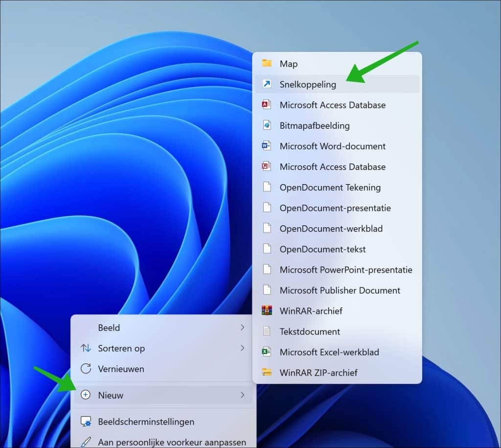
Task: Expand the Sorteren op submenu chevron
Action: [243, 348]
